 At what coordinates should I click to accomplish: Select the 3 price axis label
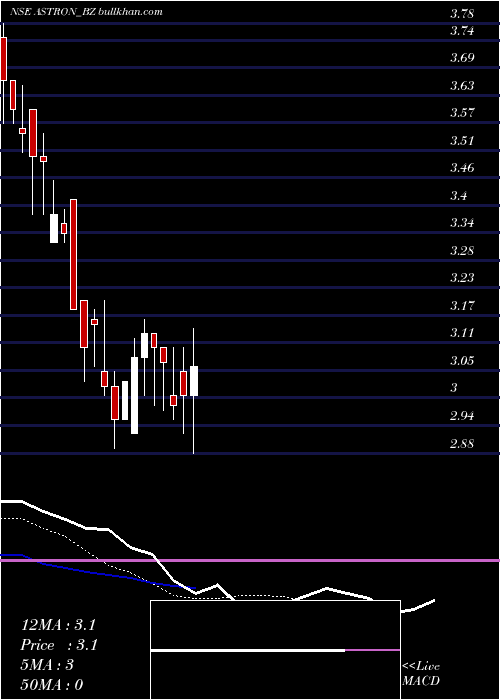(x=454, y=388)
